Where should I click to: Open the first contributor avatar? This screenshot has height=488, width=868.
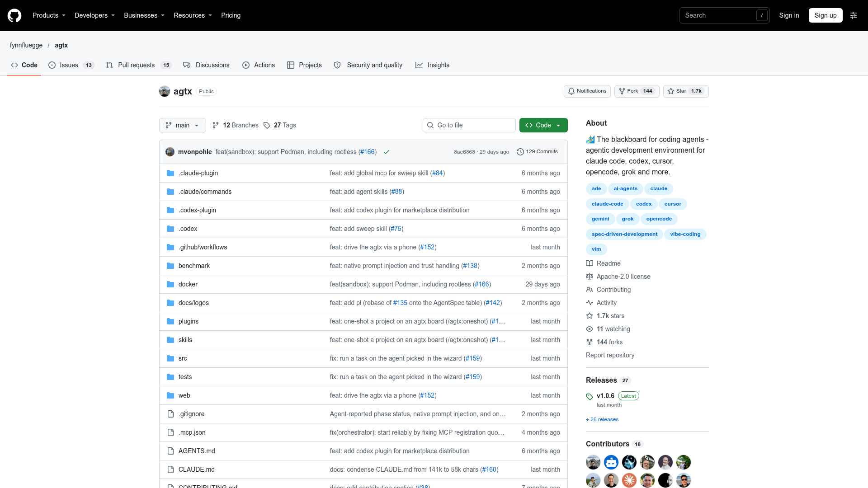coord(593,462)
